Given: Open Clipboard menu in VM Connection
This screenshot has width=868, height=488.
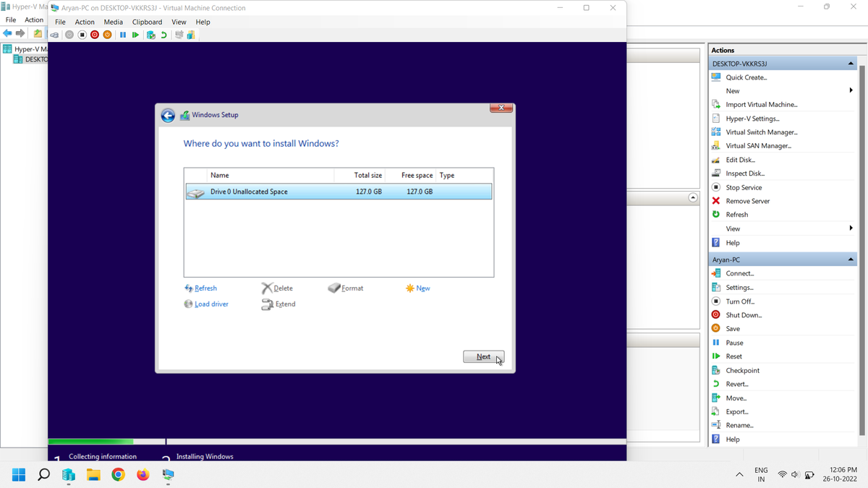Looking at the screenshot, I should (147, 22).
